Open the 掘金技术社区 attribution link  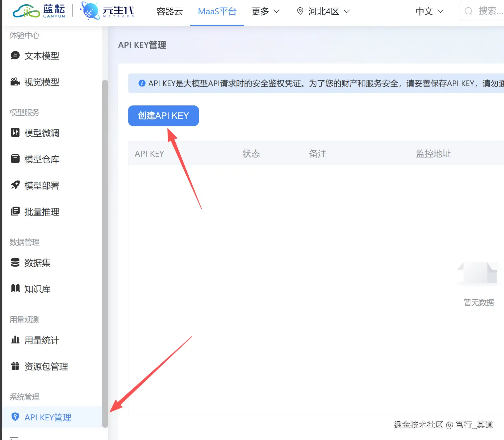point(419,425)
